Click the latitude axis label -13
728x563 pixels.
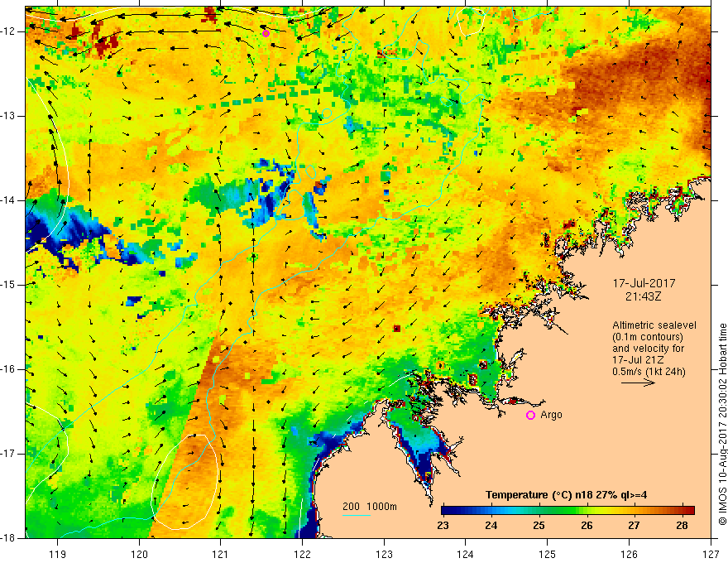pos(8,116)
